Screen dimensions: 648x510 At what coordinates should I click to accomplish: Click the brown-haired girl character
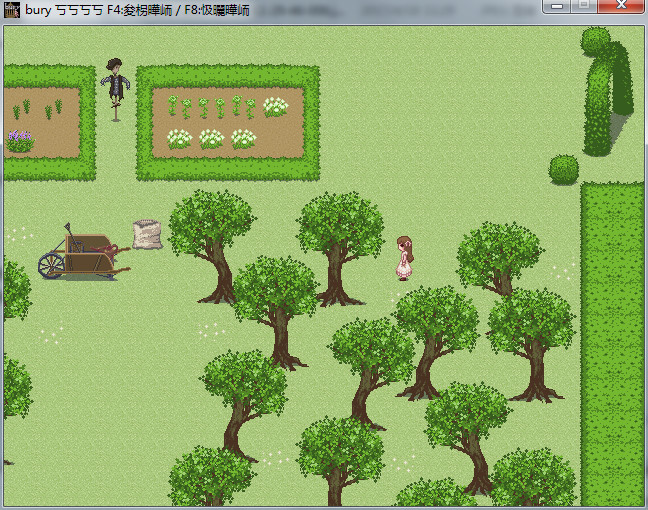point(404,257)
